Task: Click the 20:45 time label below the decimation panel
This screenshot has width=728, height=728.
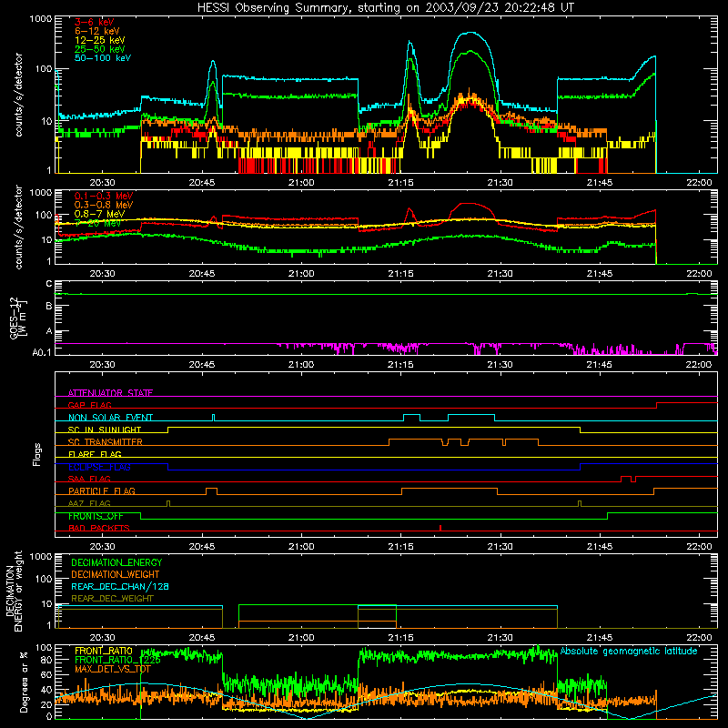Action: tap(202, 637)
